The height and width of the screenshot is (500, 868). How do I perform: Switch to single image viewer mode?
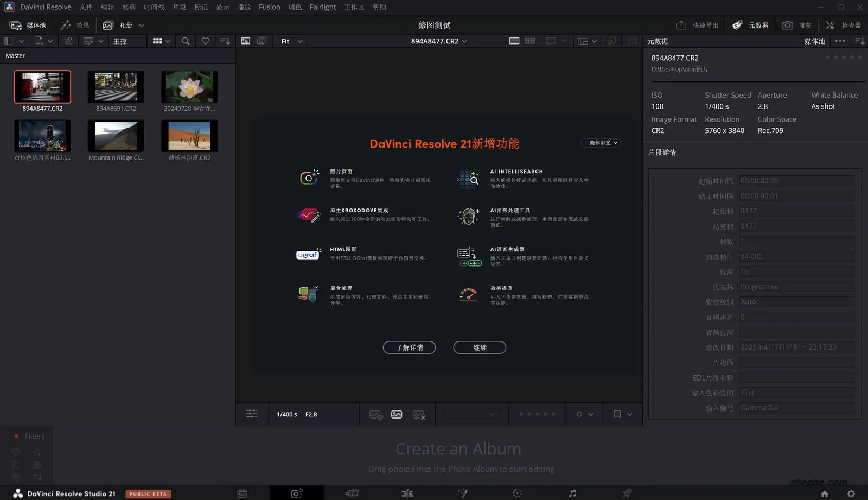click(246, 41)
